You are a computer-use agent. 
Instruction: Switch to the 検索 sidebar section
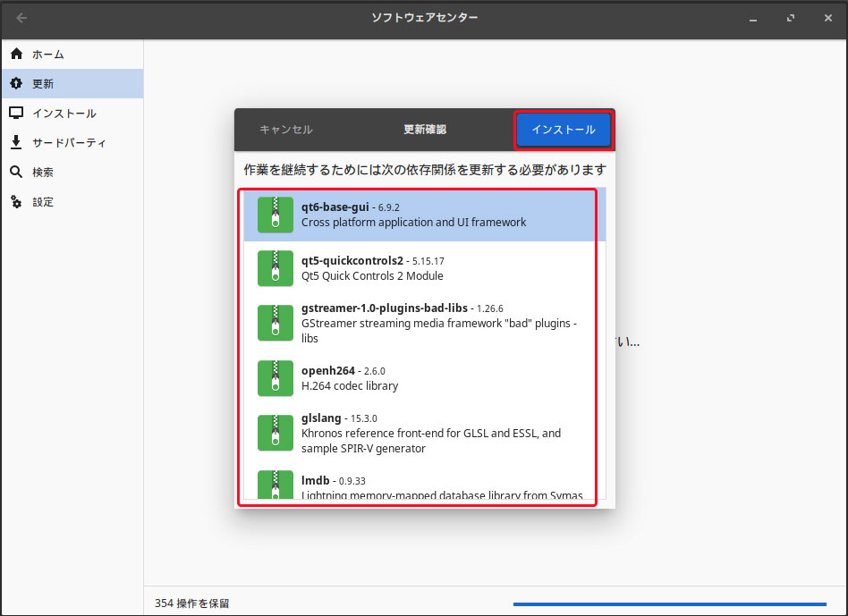[x=43, y=173]
